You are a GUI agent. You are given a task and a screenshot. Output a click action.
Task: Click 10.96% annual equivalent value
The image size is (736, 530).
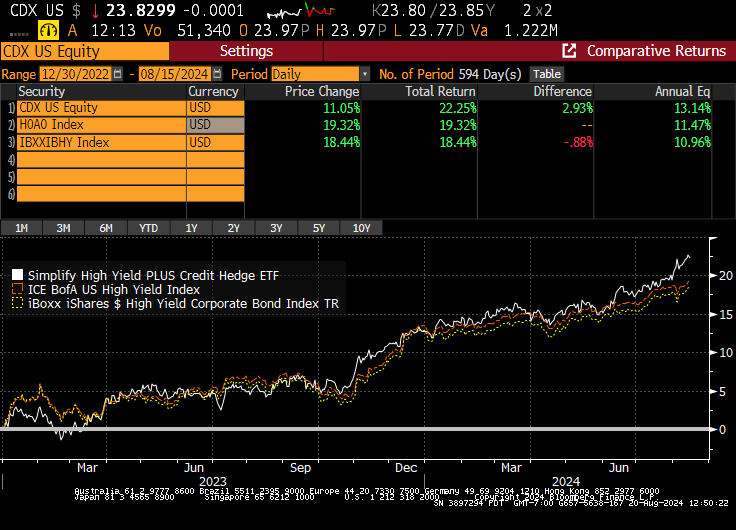point(692,142)
